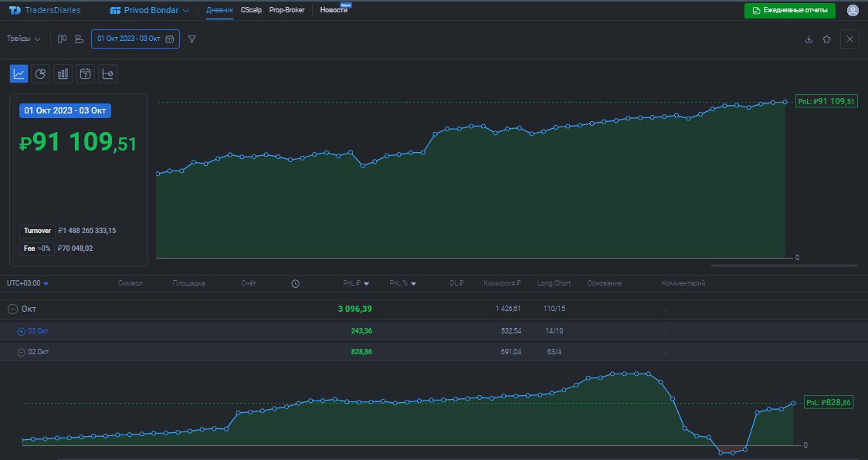Open the filter funnel icon
This screenshot has width=868, height=460.
point(192,39)
